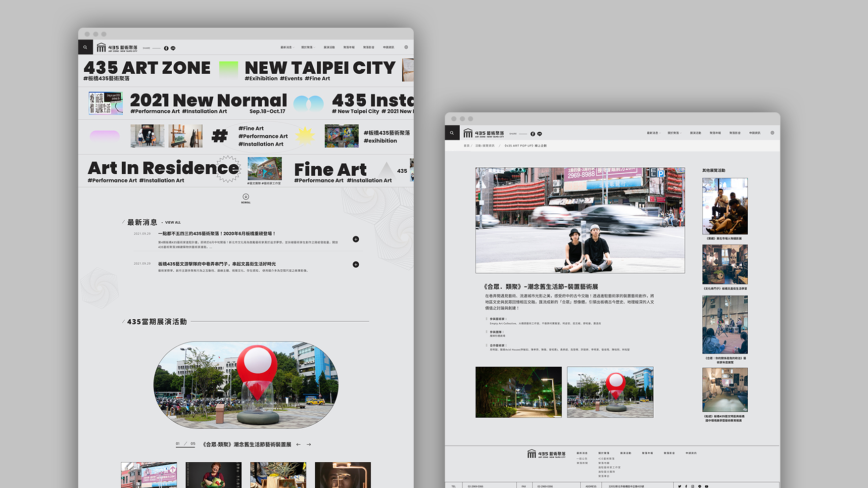Open the Twitter icon in the footer

pos(679,486)
